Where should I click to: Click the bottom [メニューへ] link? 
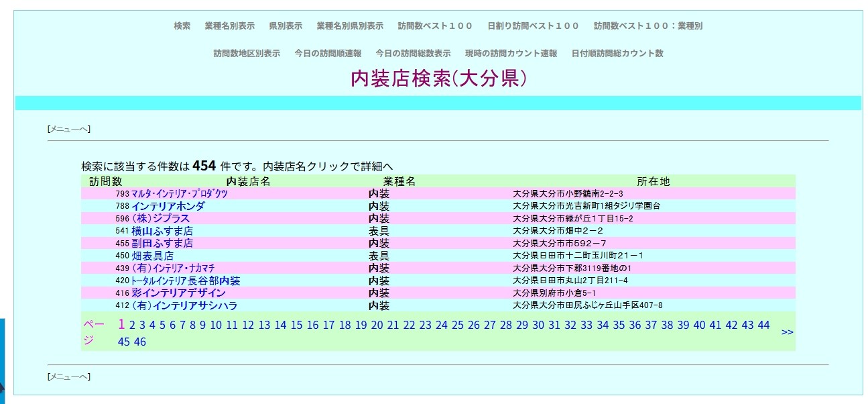pos(68,376)
